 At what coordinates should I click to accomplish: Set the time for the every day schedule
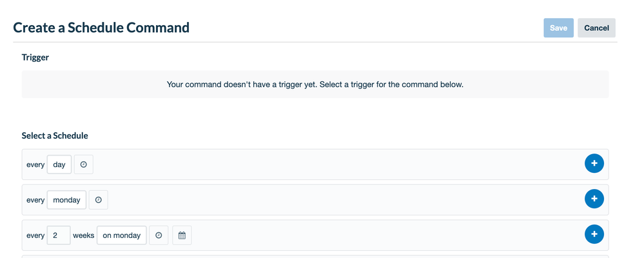[x=83, y=164]
